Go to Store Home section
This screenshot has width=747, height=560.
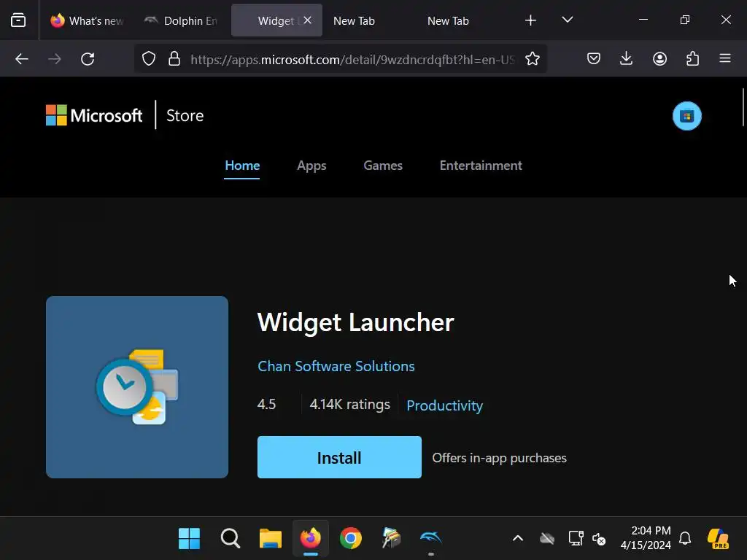tap(242, 166)
